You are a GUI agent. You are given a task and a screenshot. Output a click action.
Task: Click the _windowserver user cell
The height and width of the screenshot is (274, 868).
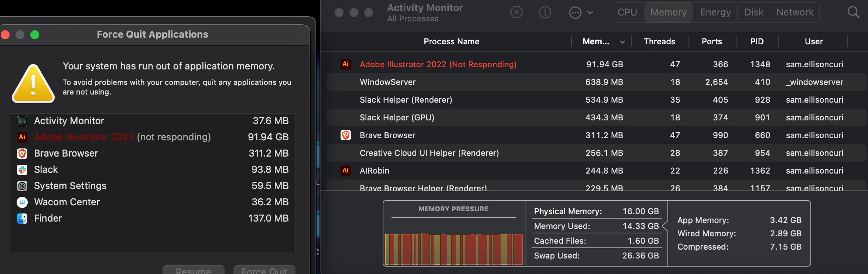coord(814,82)
